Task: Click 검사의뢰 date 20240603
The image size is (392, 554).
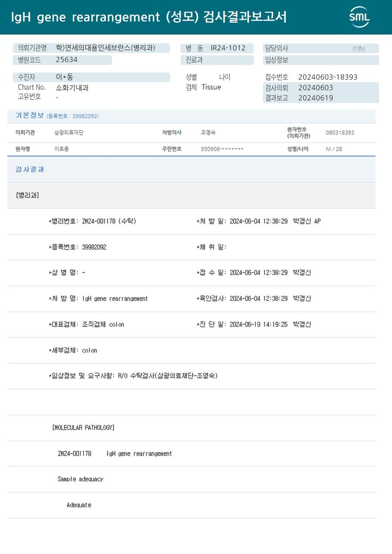Action: [315, 88]
